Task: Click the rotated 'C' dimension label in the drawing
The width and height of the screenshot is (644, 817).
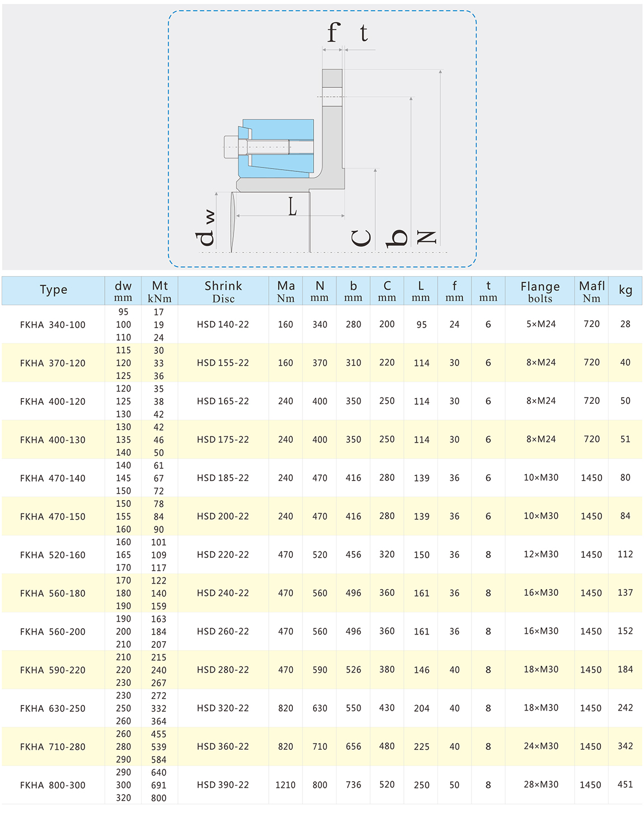Action: click(362, 238)
